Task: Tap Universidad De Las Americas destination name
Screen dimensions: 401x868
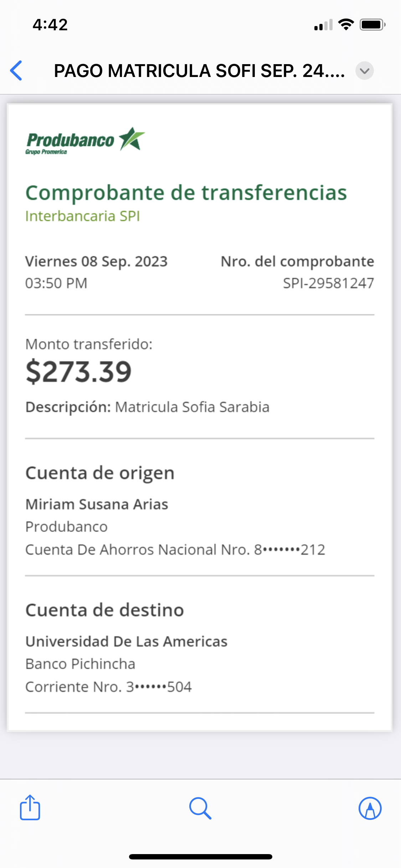Action: 127,641
